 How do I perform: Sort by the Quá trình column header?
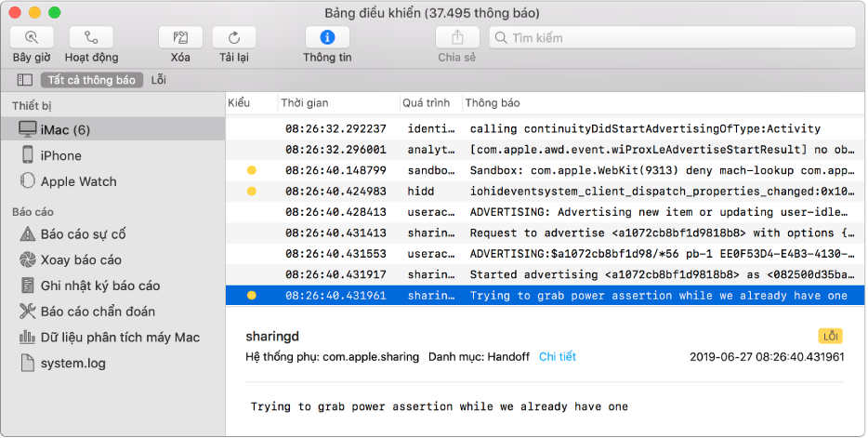pos(427,102)
